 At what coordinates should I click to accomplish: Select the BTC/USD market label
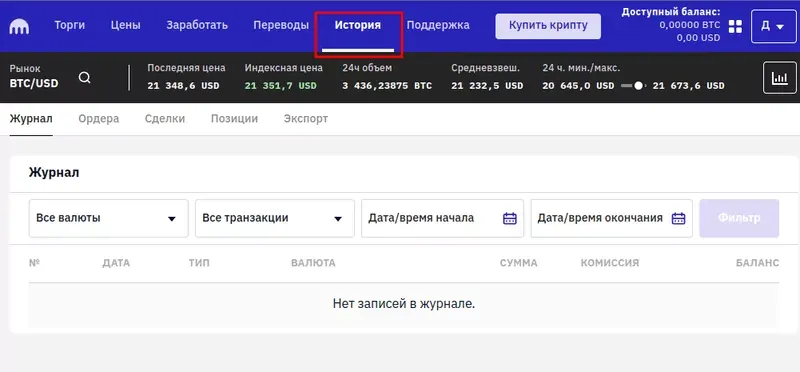click(34, 83)
